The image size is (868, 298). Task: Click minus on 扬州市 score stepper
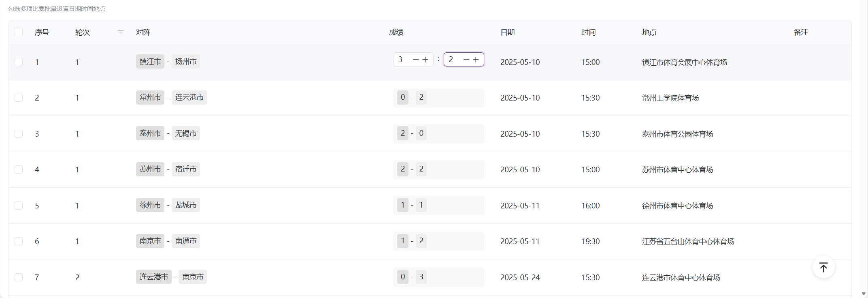466,60
